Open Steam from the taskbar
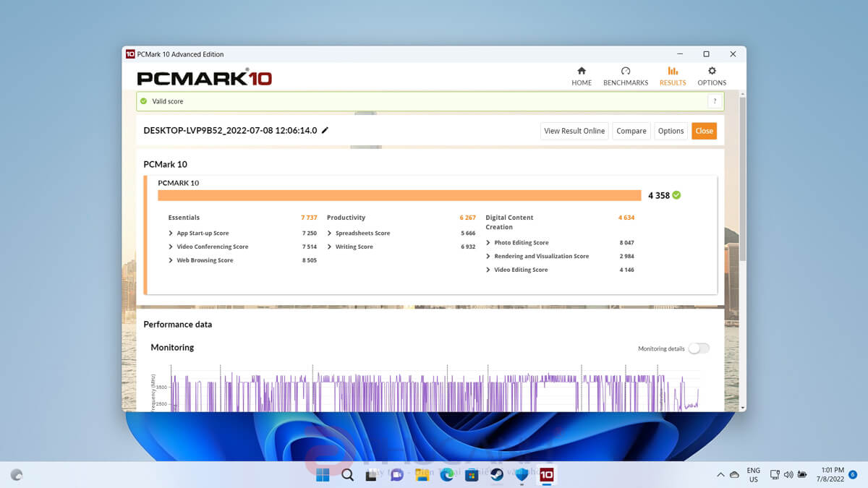 click(497, 475)
